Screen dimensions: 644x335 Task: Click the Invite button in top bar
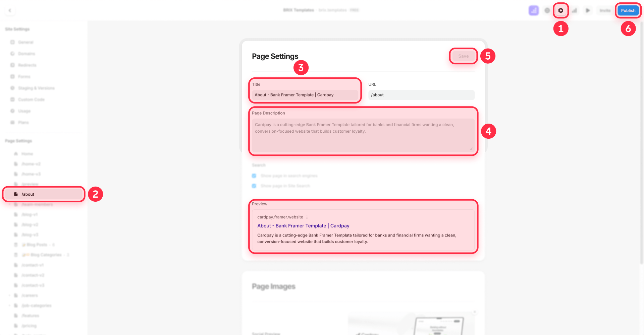point(605,11)
